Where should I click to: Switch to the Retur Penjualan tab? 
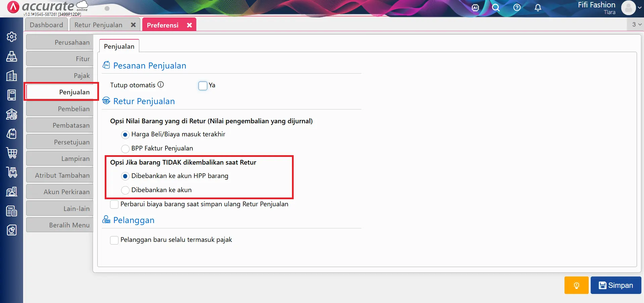[x=98, y=25]
